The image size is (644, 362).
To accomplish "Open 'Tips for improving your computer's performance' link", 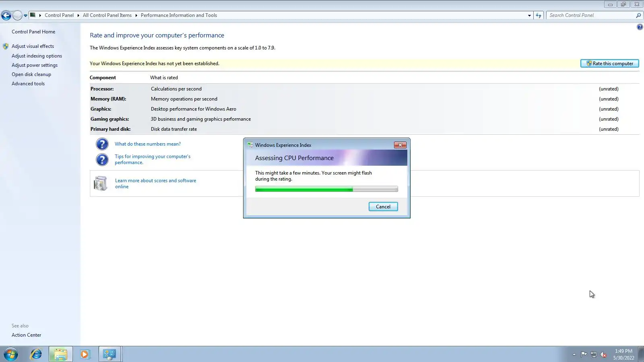I will point(153,159).
